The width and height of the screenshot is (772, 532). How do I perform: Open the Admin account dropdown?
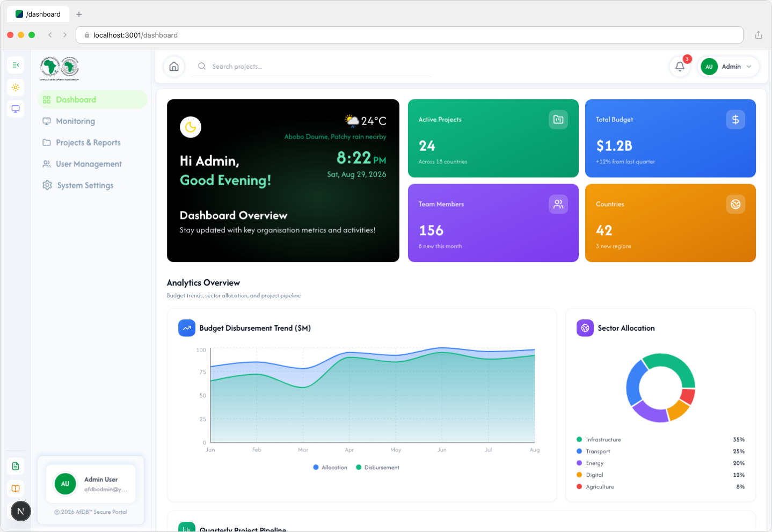[x=728, y=67]
